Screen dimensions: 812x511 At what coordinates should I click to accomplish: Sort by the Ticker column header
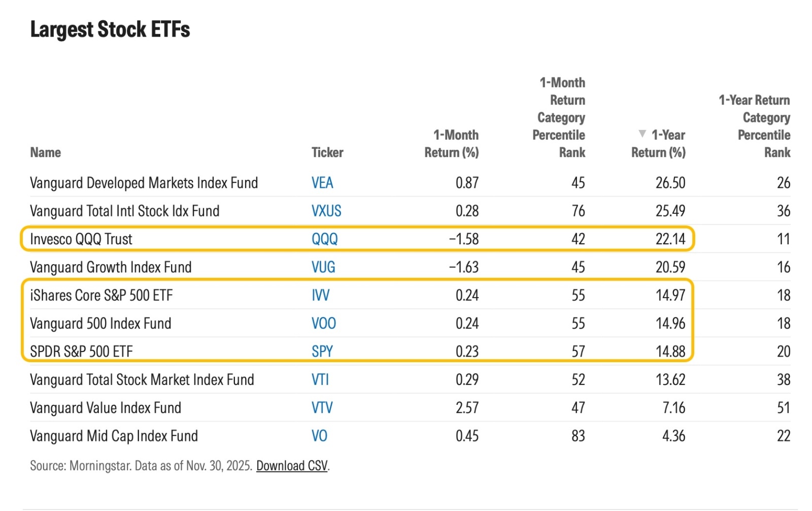pos(327,152)
